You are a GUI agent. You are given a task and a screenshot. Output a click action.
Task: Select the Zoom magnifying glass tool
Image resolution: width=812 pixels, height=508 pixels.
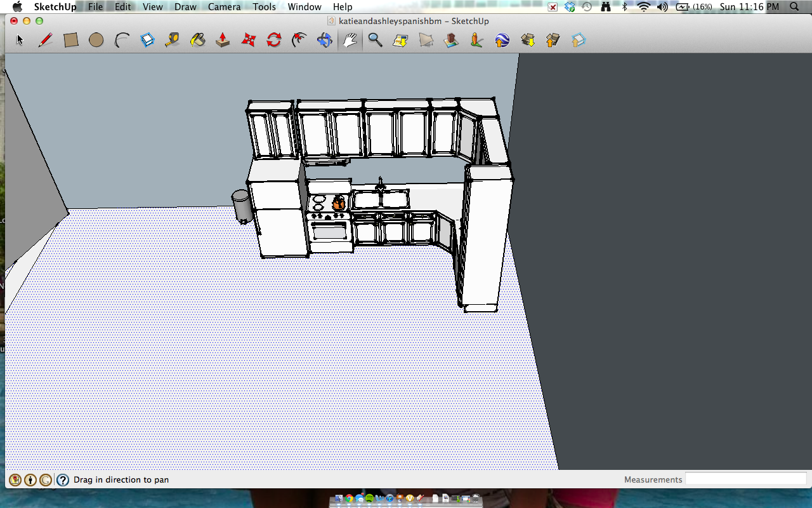(376, 40)
